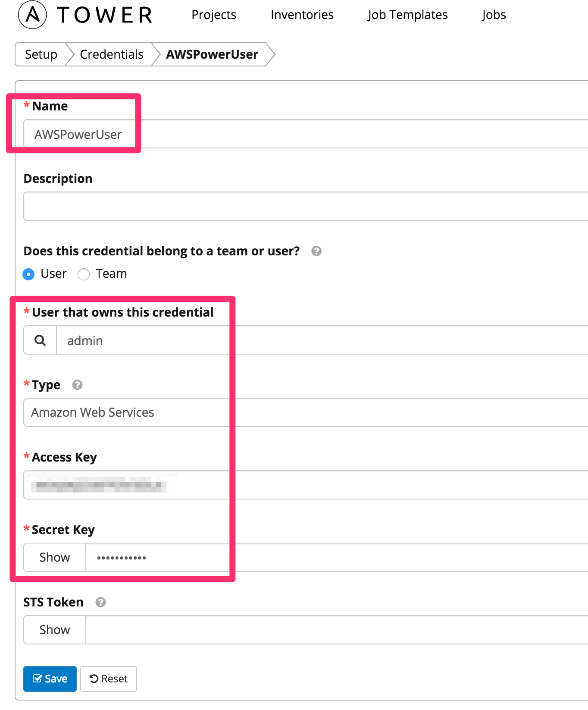
Task: Click the Setup breadcrumb
Action: point(41,54)
